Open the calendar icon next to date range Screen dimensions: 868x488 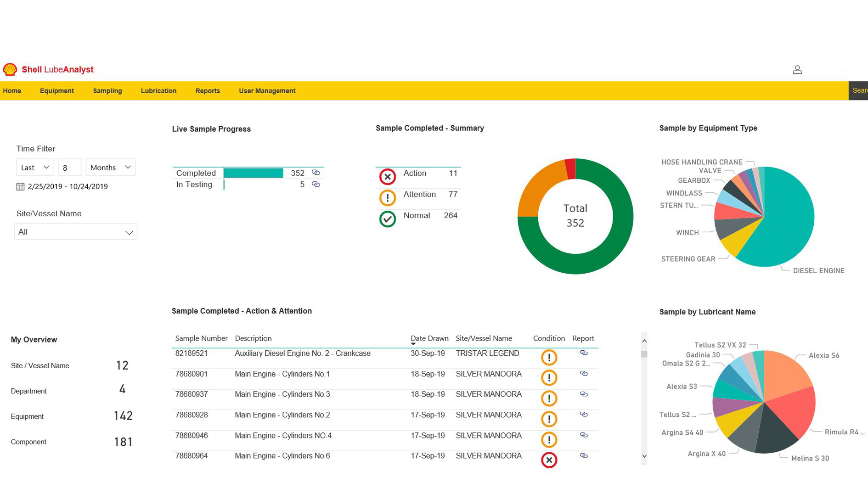tap(20, 186)
